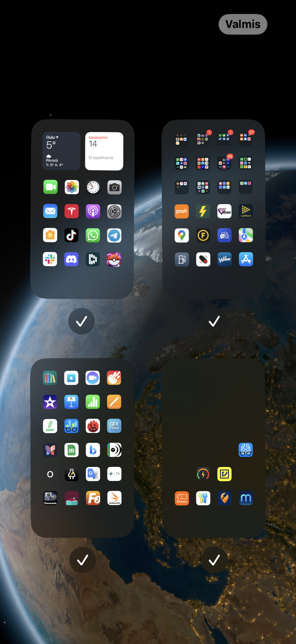Tap the E.Lataus battery app icon
Viewport: 296px width, 644px height.
pos(182,498)
